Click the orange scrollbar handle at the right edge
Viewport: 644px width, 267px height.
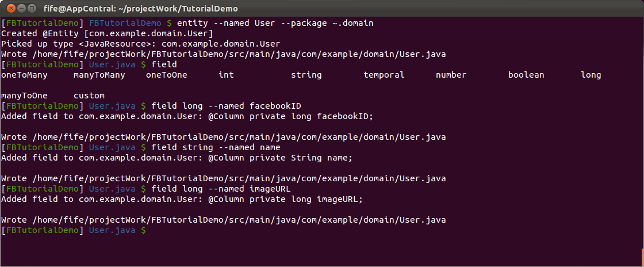click(x=642, y=257)
